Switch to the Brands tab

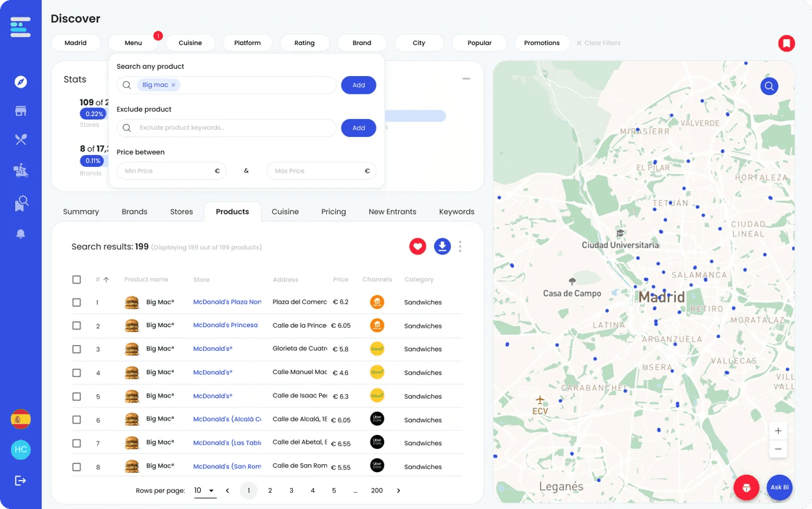[x=135, y=212]
